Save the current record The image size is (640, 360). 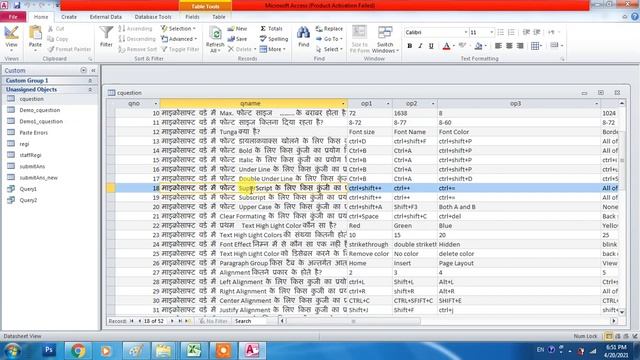click(238, 39)
